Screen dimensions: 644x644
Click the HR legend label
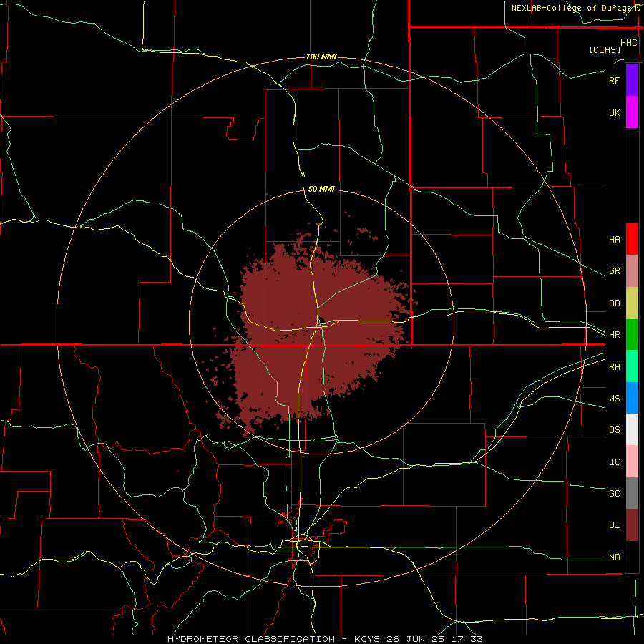pos(614,335)
